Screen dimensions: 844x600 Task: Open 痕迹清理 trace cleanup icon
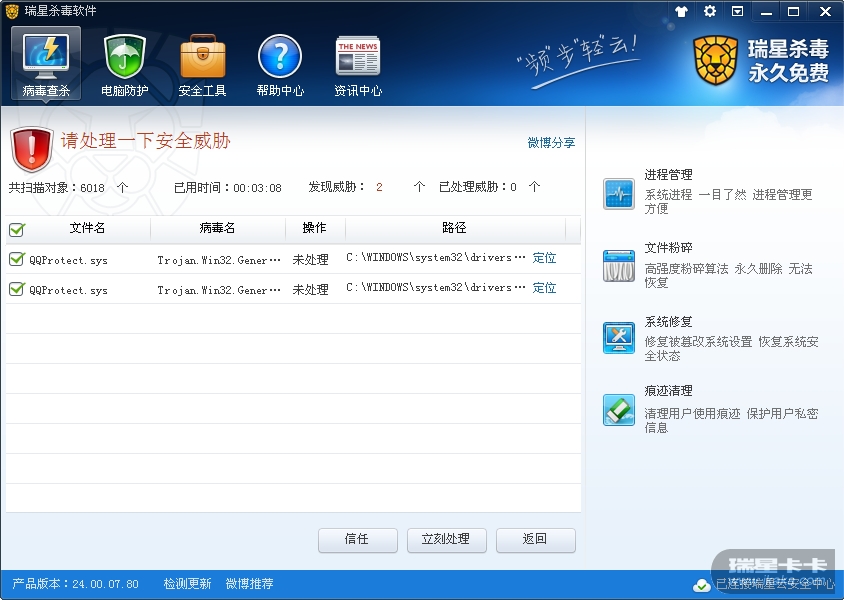click(618, 410)
